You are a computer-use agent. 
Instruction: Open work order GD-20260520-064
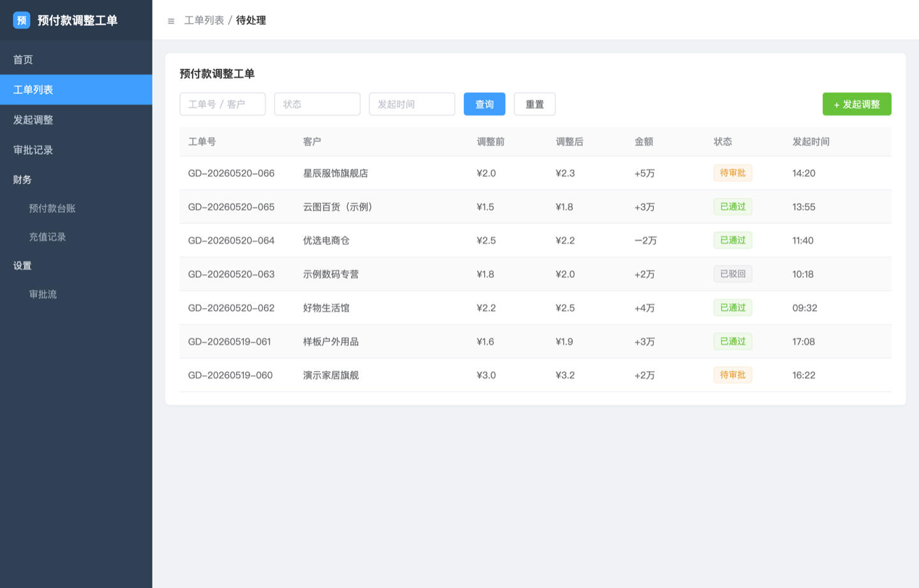(x=231, y=241)
